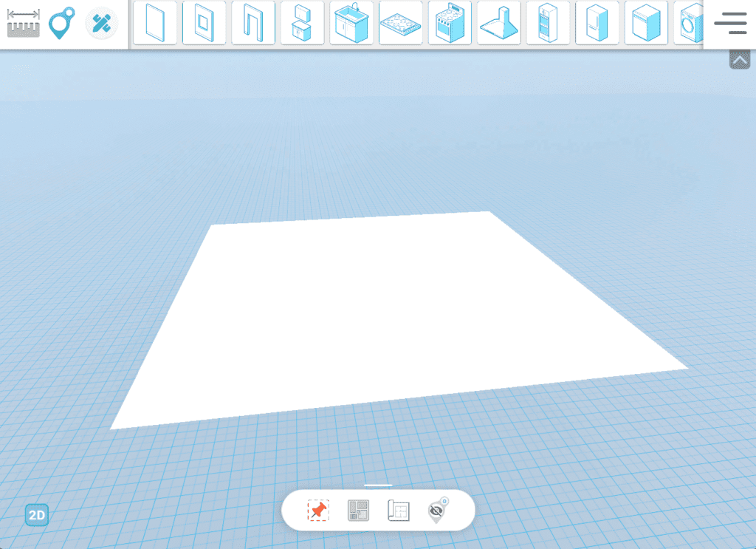
Task: Open the blueprint sheet icon
Action: [398, 511]
